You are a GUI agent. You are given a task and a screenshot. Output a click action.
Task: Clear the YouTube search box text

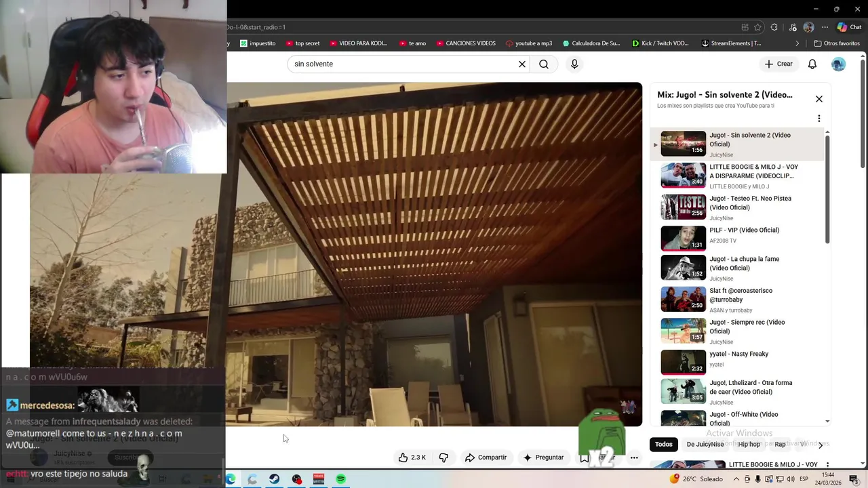(x=522, y=64)
